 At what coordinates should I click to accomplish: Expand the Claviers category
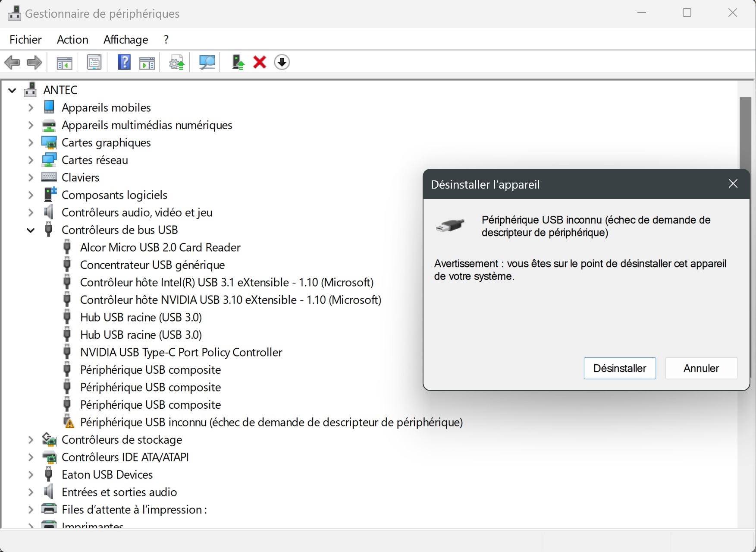pyautogui.click(x=31, y=177)
